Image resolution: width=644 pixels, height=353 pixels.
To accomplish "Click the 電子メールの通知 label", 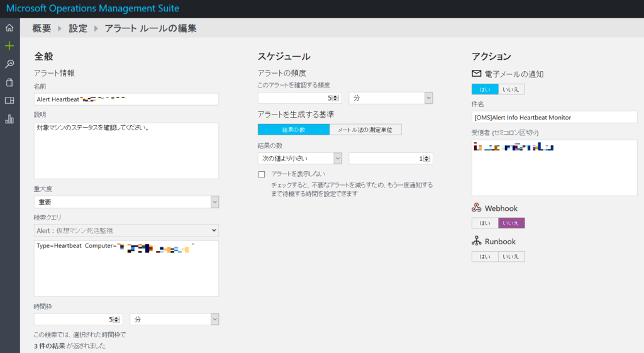I will point(514,74).
